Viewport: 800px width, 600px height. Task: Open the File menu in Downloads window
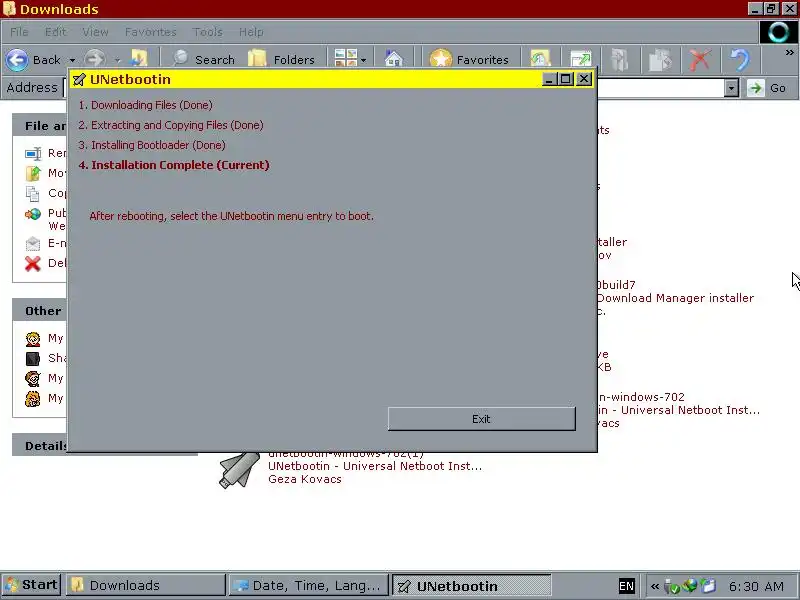[x=19, y=32]
